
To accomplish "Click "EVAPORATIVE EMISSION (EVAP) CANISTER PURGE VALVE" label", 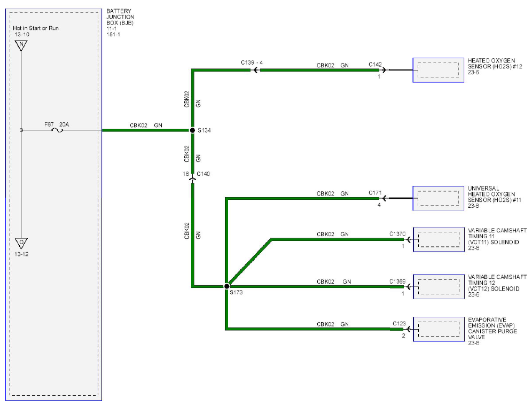I will point(492,328).
